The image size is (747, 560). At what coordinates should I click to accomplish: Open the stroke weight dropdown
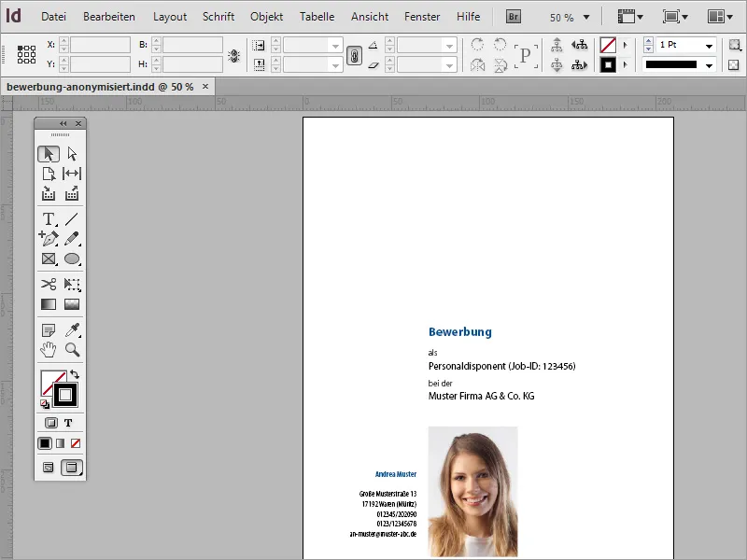(x=709, y=47)
